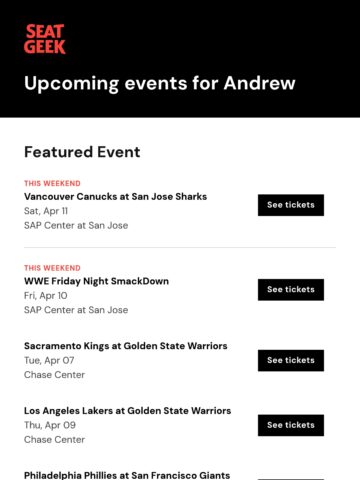360x480 pixels.
Task: Open WWE Friday Night SmackDown event title
Action: click(x=96, y=281)
